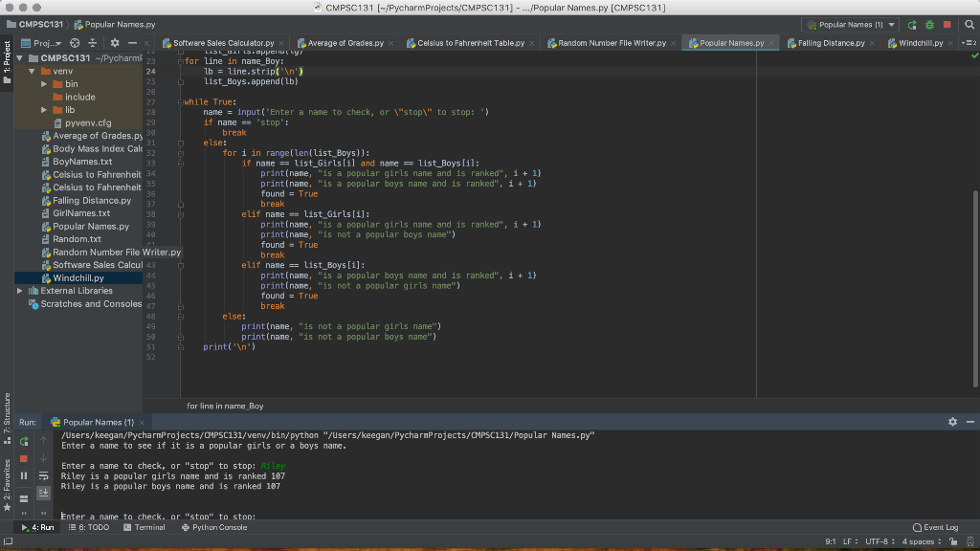Open Run panel settings gear
Screen dimensions: 980x551
(x=952, y=422)
